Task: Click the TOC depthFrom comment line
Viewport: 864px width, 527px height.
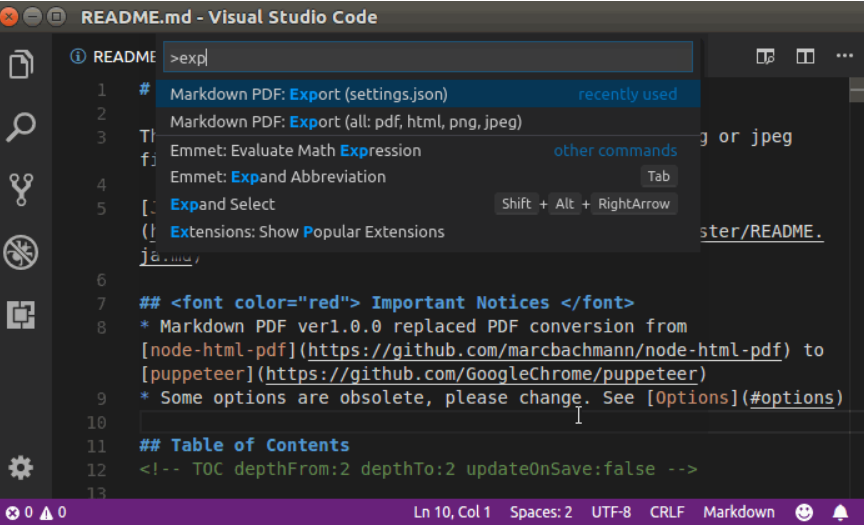Action: tap(418, 469)
